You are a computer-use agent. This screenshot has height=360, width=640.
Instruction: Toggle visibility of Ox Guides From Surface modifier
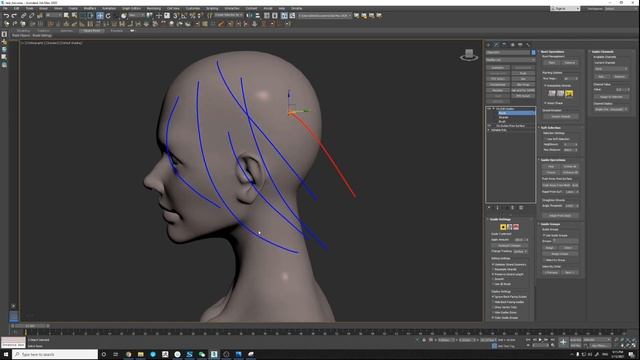[x=489, y=126]
